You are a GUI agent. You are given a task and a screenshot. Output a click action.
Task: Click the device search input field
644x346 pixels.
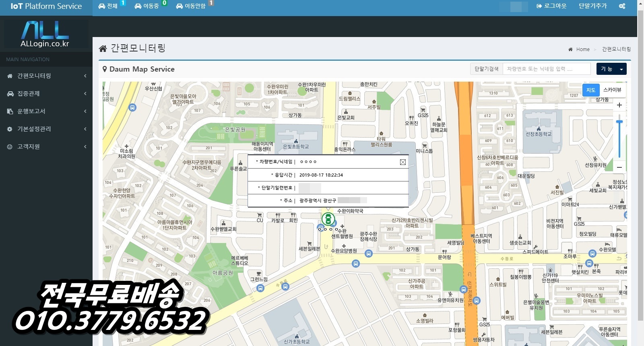546,69
